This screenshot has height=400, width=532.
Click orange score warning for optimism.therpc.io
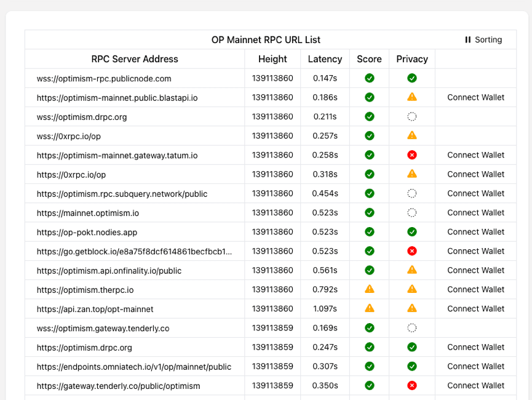click(x=370, y=289)
